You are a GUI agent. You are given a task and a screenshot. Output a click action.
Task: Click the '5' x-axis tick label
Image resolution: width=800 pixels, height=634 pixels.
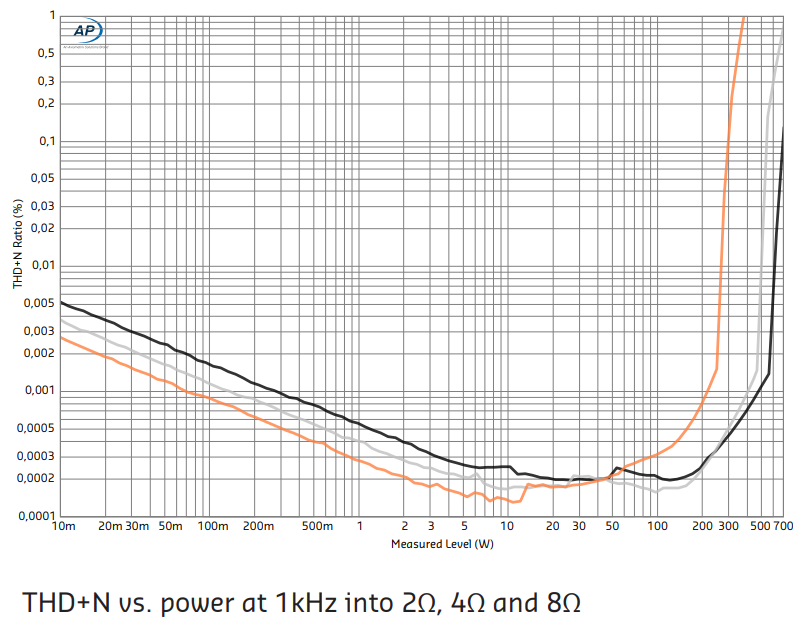pyautogui.click(x=464, y=526)
